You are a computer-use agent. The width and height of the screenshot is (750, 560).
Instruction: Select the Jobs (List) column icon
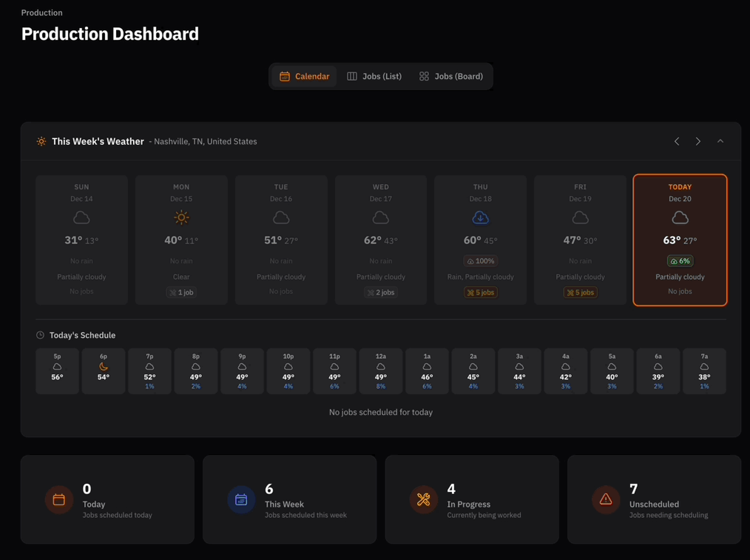pyautogui.click(x=351, y=76)
